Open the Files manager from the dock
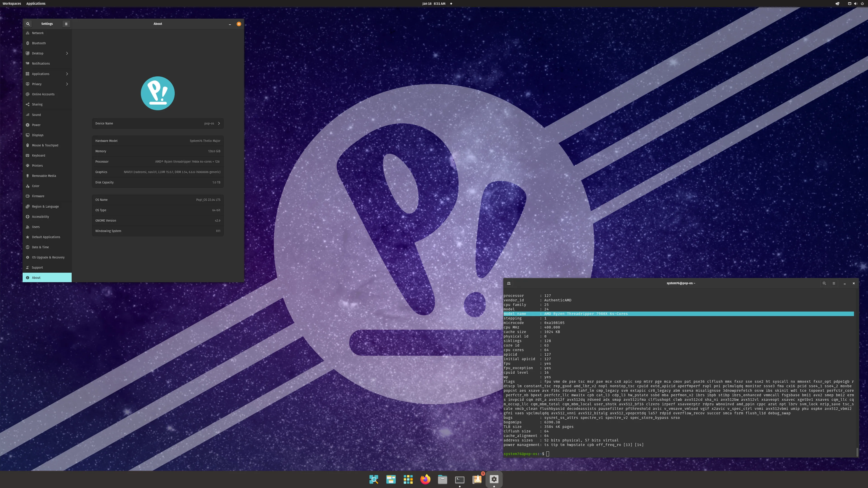This screenshot has height=488, width=868. (x=442, y=479)
